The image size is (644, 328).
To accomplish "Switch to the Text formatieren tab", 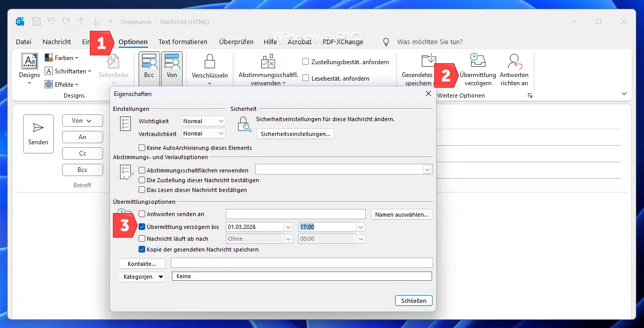I will pos(183,42).
